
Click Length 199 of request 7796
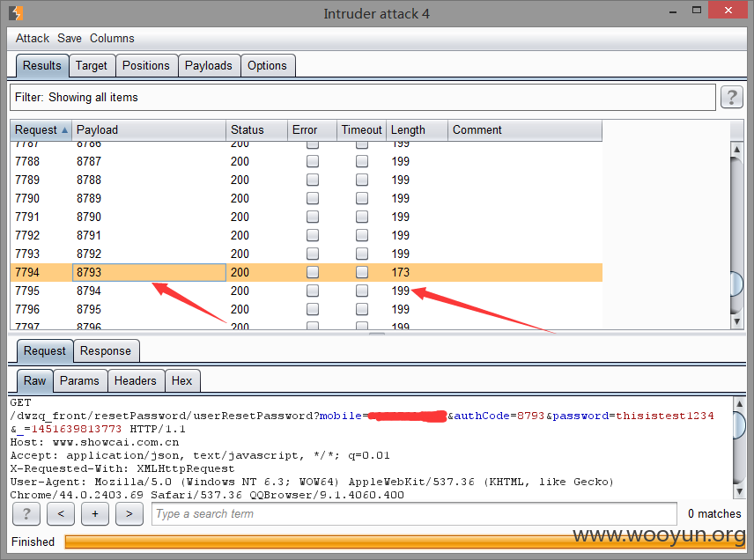(400, 310)
